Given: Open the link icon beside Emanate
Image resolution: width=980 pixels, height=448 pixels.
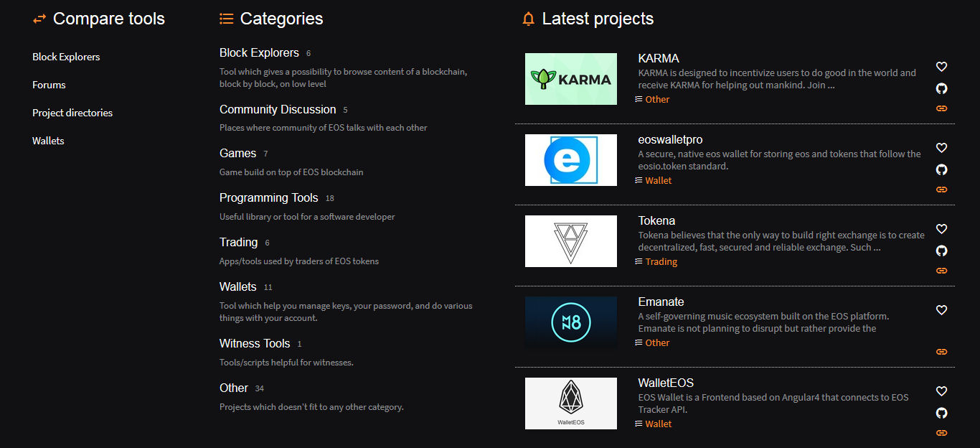Looking at the screenshot, I should click(x=941, y=351).
